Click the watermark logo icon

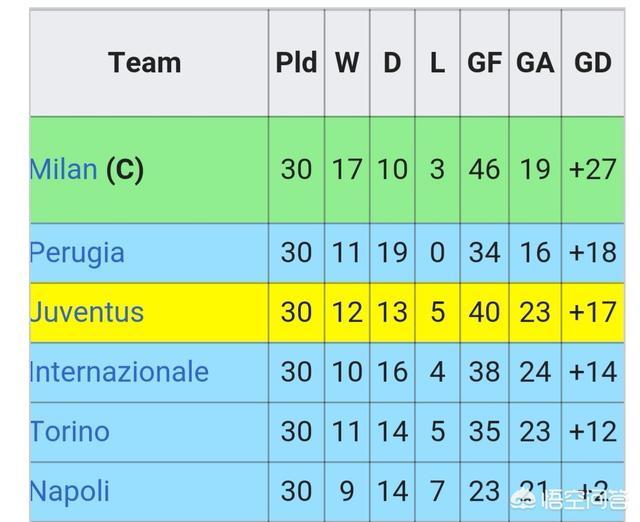click(524, 499)
